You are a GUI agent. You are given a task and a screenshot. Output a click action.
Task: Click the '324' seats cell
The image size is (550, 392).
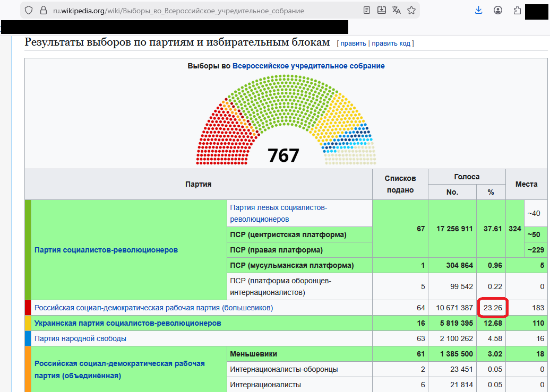click(515, 229)
